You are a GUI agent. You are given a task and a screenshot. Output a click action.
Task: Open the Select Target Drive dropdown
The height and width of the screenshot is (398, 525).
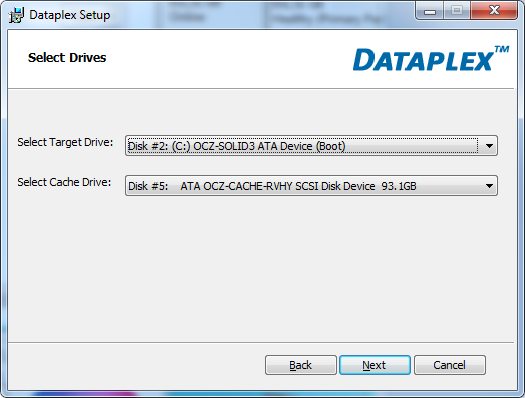[x=311, y=146]
